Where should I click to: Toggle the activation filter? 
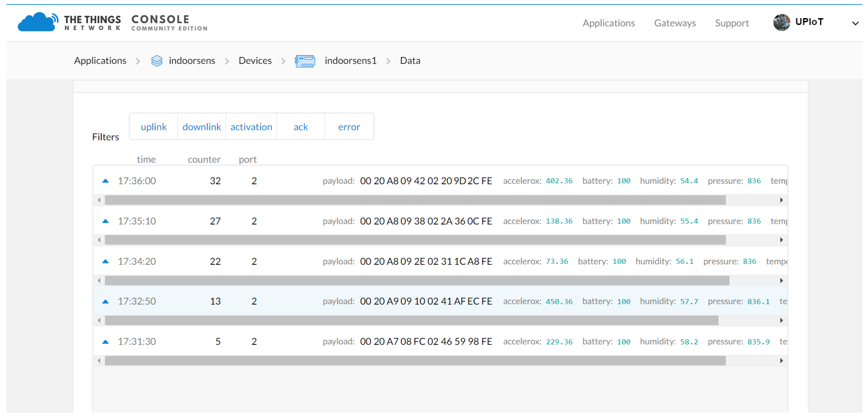click(x=251, y=127)
